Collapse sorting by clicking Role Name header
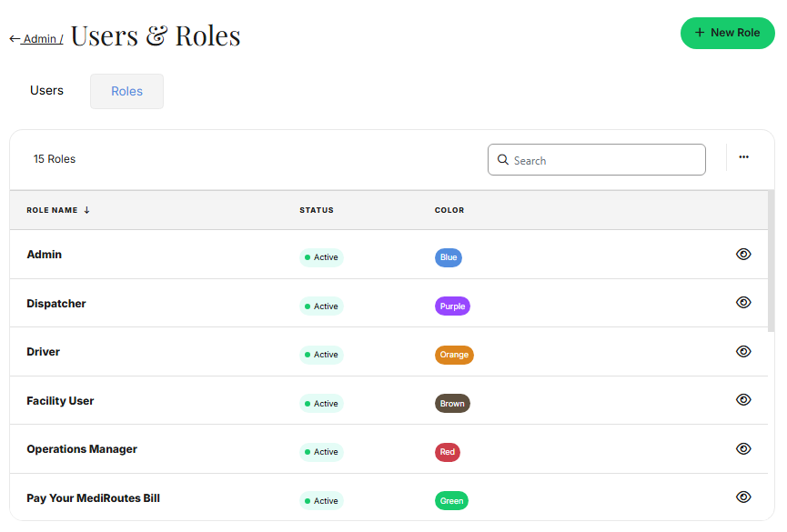Screen dimensions: 787x532 click(x=51, y=209)
